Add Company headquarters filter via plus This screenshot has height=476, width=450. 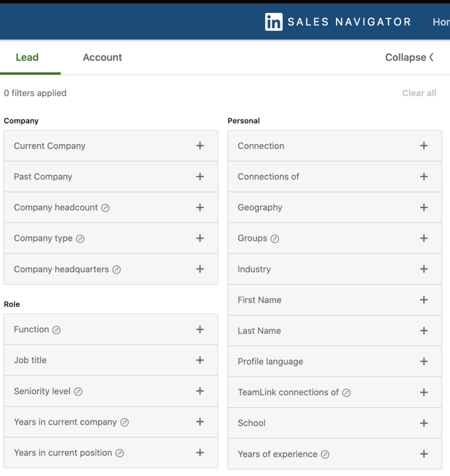pos(200,269)
